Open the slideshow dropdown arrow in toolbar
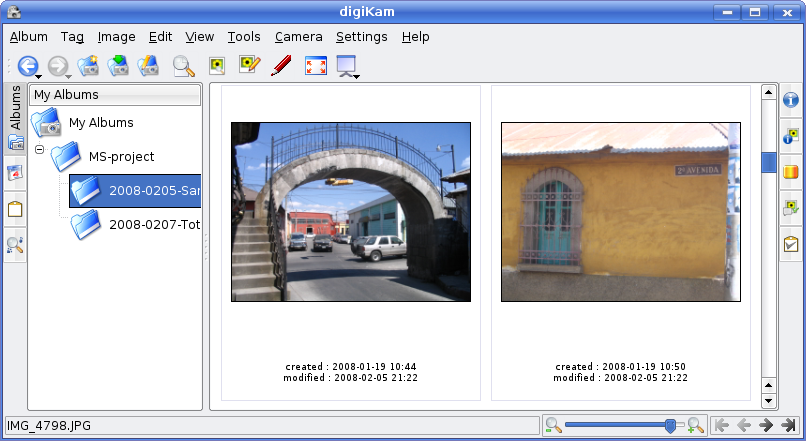 click(x=355, y=76)
